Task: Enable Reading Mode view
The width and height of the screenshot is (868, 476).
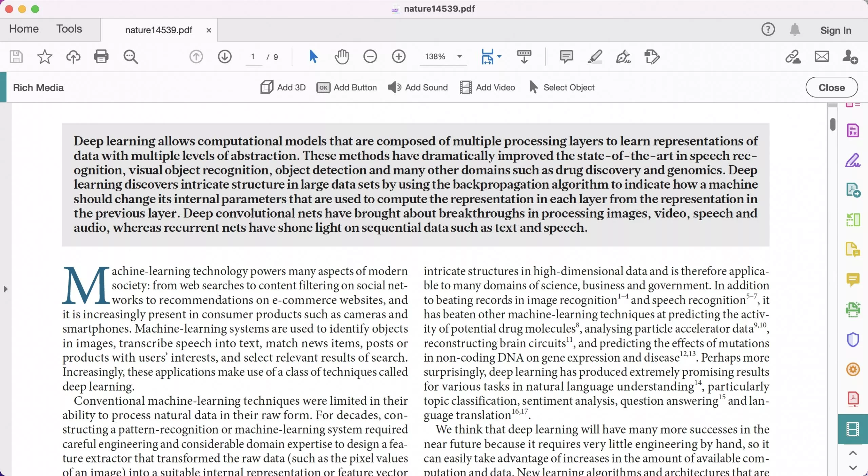Action: (523, 57)
